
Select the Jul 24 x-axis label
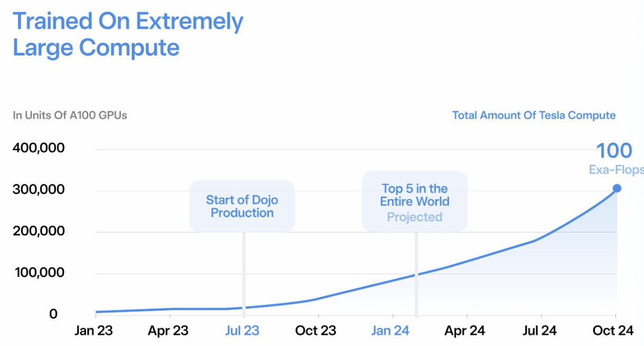[539, 331]
